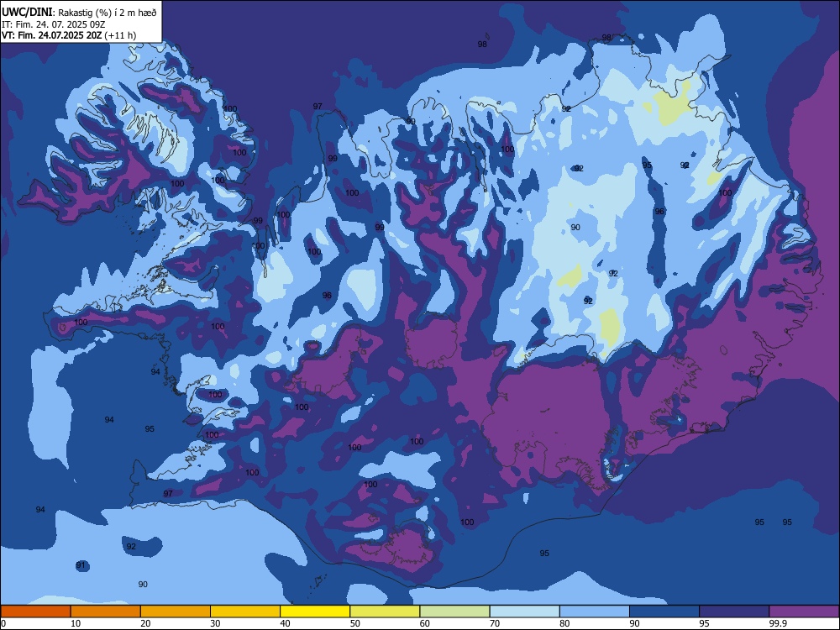Click the '30' tick label on the color scale
This screenshot has height=630, width=840.
pyautogui.click(x=215, y=623)
